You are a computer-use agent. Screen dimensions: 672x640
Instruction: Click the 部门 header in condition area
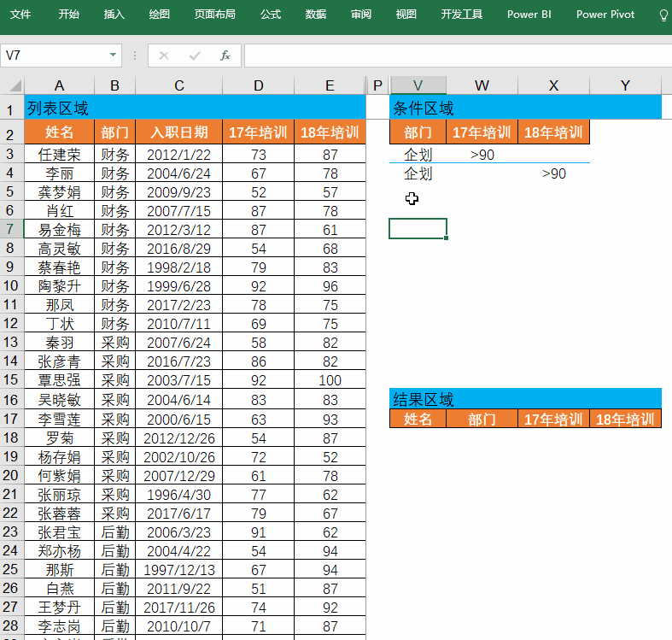click(418, 132)
